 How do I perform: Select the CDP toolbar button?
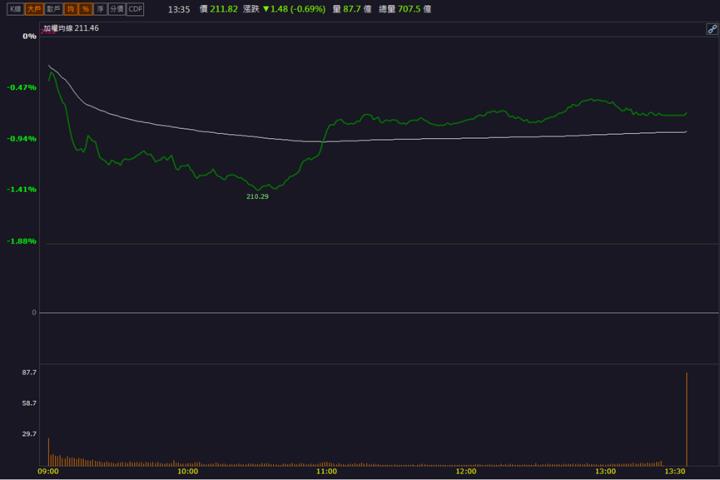click(136, 8)
